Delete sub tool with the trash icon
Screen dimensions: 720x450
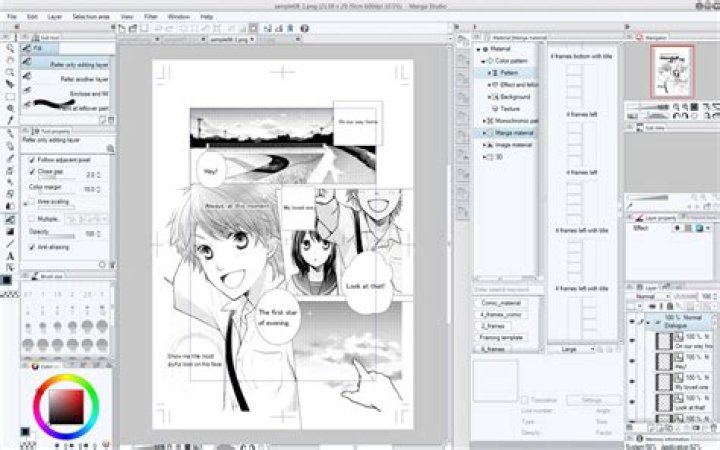pyautogui.click(x=111, y=120)
